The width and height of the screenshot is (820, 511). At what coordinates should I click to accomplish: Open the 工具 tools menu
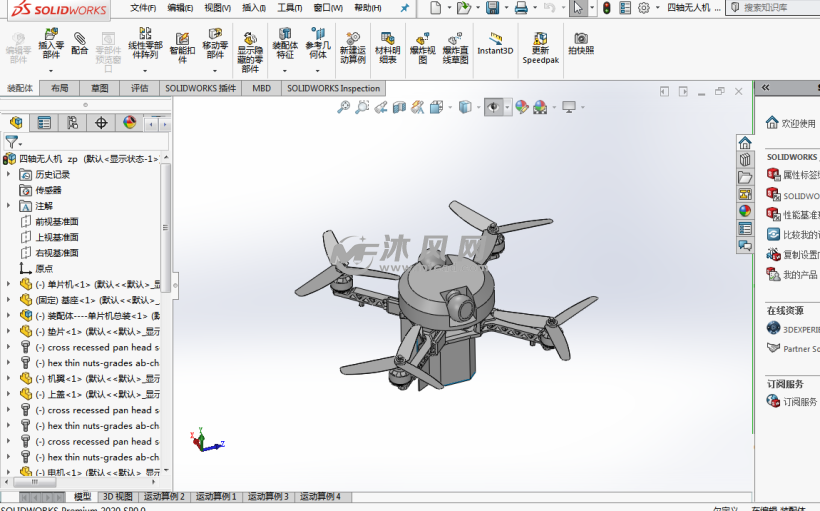288,8
